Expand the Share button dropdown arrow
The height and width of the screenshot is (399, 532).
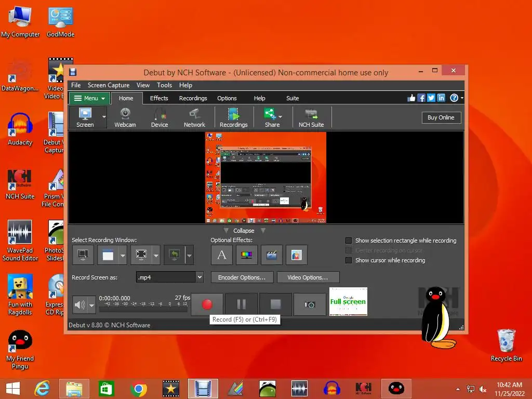pyautogui.click(x=280, y=117)
